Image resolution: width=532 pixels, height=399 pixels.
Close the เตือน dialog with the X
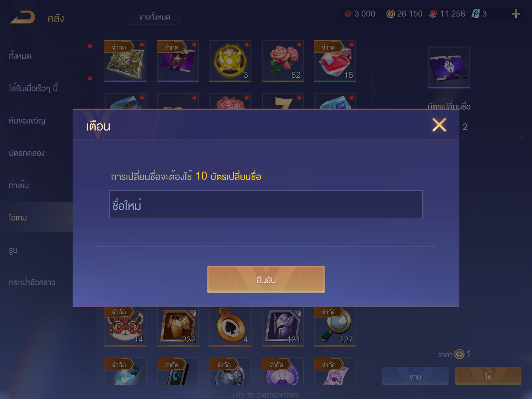pyautogui.click(x=439, y=125)
